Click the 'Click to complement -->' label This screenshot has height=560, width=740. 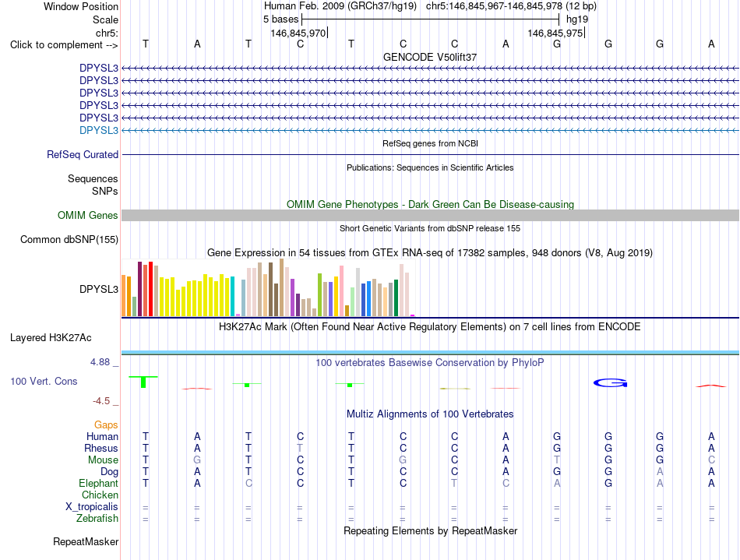[64, 45]
